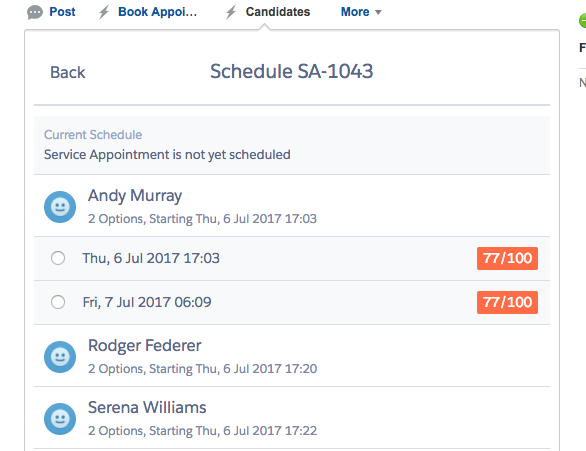The width and height of the screenshot is (586, 451).
Task: Click the green circle icon at right edge
Action: pos(582,21)
